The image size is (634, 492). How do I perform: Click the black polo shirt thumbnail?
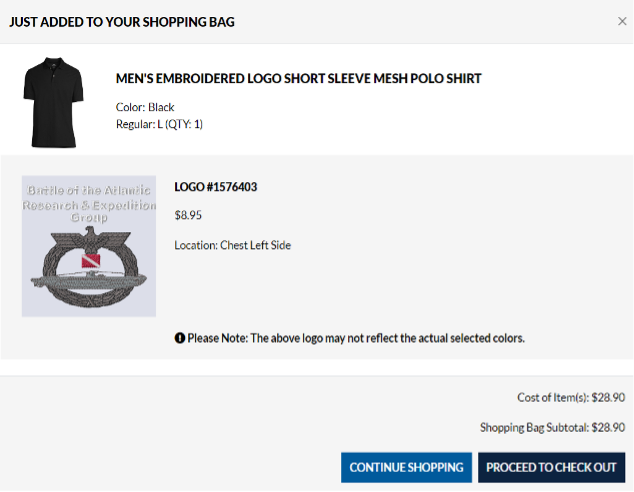coord(56,101)
